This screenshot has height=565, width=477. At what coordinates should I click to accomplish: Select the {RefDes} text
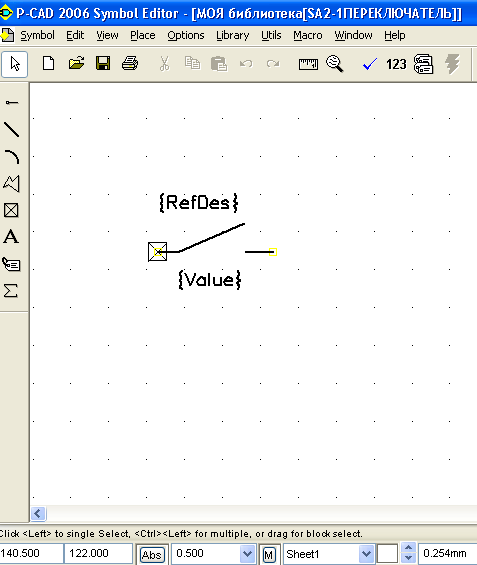click(x=199, y=203)
